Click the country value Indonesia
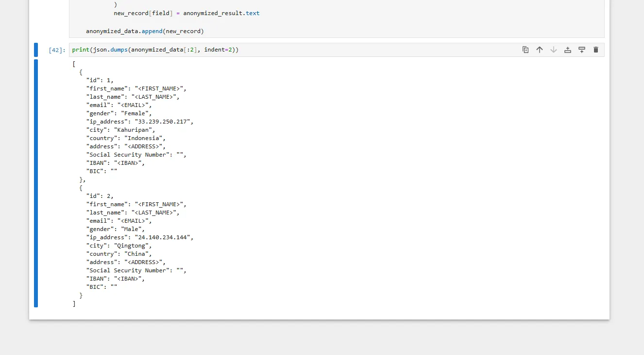Image resolution: width=644 pixels, height=355 pixels. tap(143, 138)
